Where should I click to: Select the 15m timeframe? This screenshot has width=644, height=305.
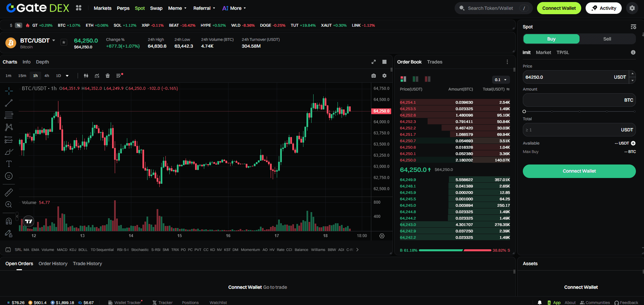pyautogui.click(x=22, y=76)
